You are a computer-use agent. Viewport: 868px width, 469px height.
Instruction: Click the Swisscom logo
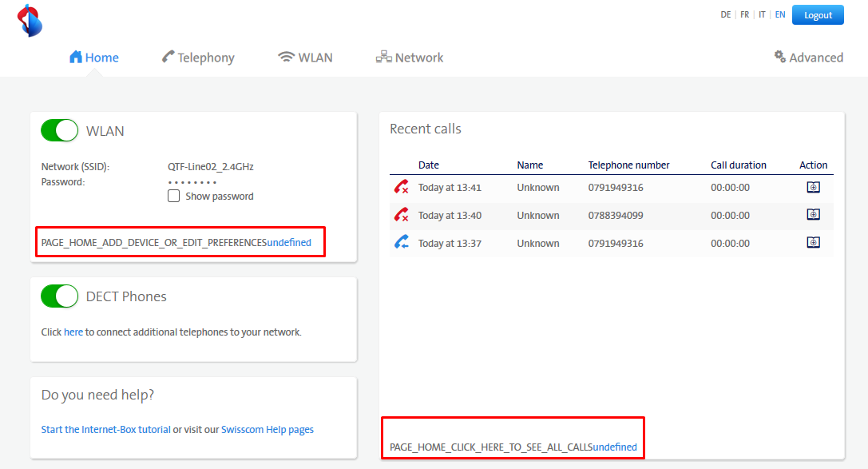pyautogui.click(x=30, y=20)
